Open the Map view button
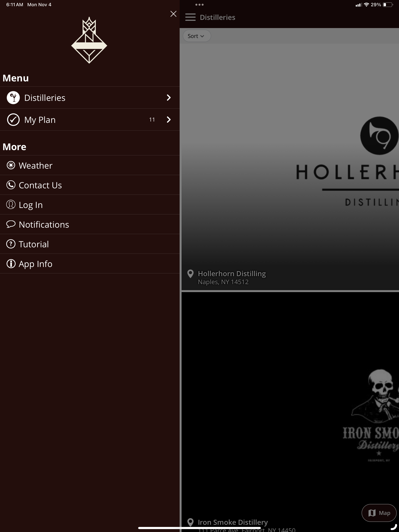The width and height of the screenshot is (399, 532). [379, 513]
